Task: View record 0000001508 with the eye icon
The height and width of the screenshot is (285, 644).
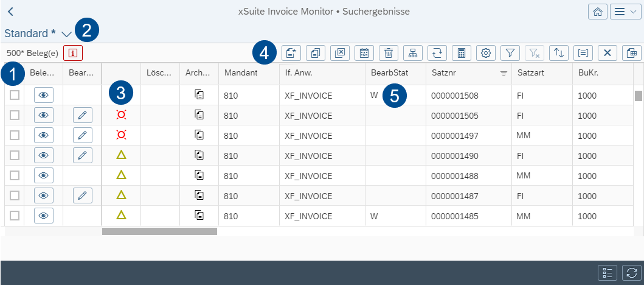Action: click(44, 95)
